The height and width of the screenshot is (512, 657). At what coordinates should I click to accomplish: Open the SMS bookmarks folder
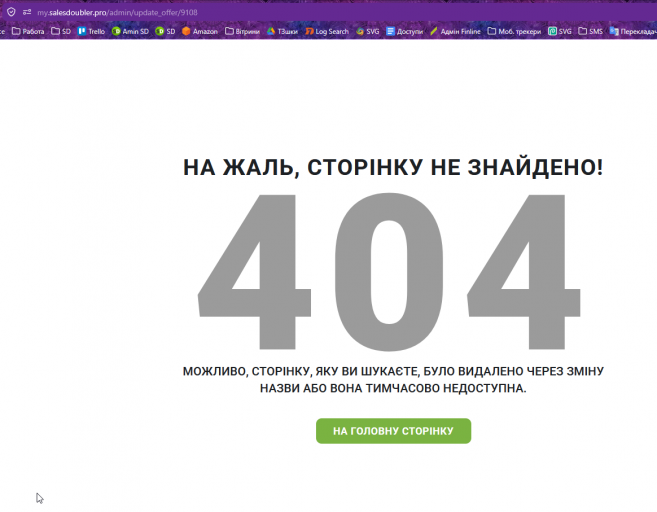click(591, 31)
